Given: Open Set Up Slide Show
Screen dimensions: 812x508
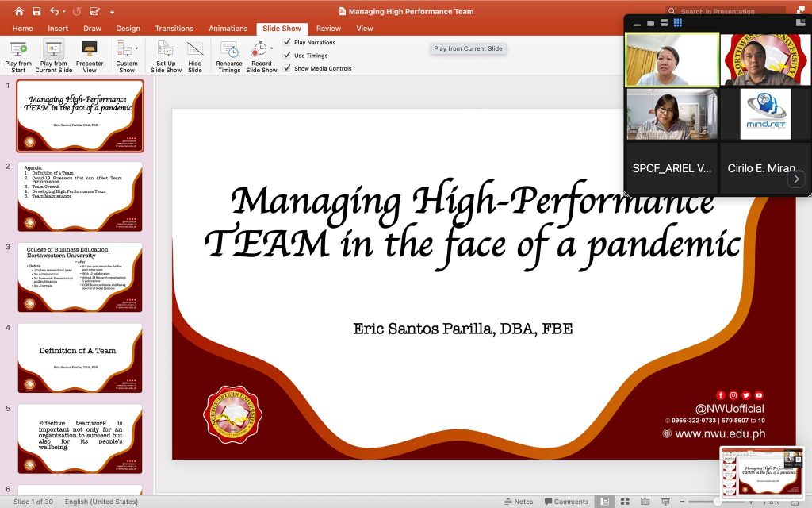Looking at the screenshot, I should tap(166, 51).
